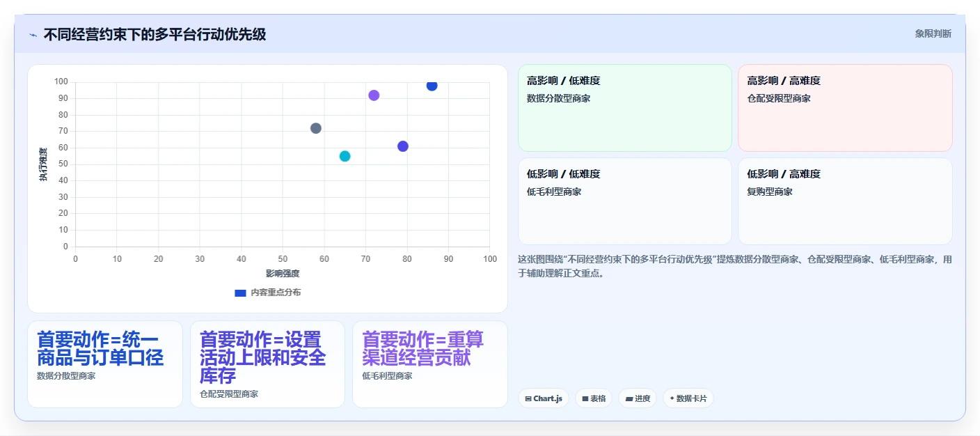This screenshot has height=436, width=980.
Task: Click the 内容重点分布 legend label
Action: [276, 293]
